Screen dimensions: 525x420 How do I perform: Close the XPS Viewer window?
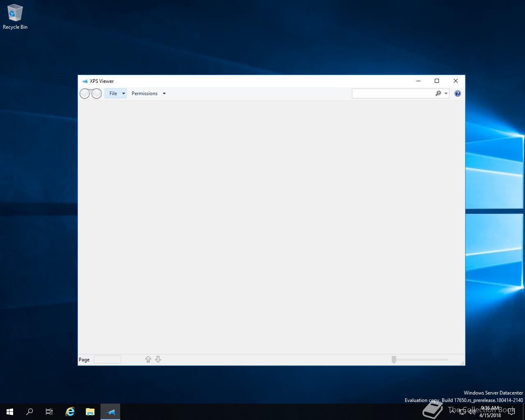click(456, 81)
